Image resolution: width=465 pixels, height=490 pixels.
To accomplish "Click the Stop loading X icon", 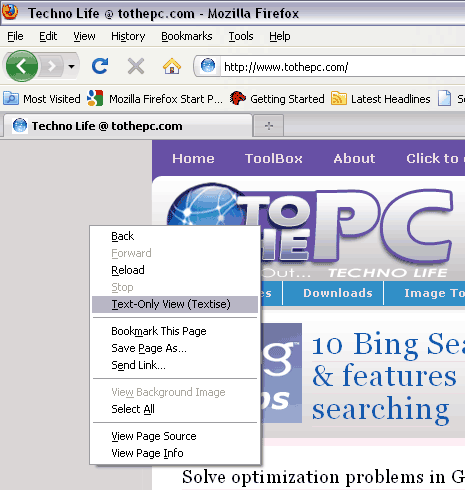I will click(x=136, y=66).
